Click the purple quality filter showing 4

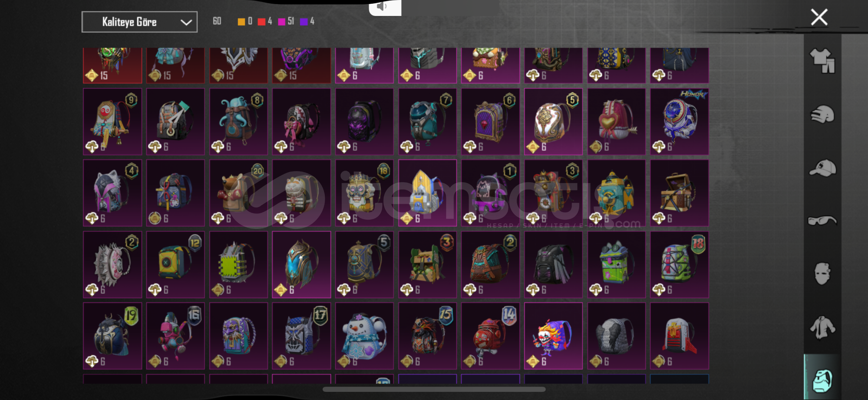click(307, 21)
